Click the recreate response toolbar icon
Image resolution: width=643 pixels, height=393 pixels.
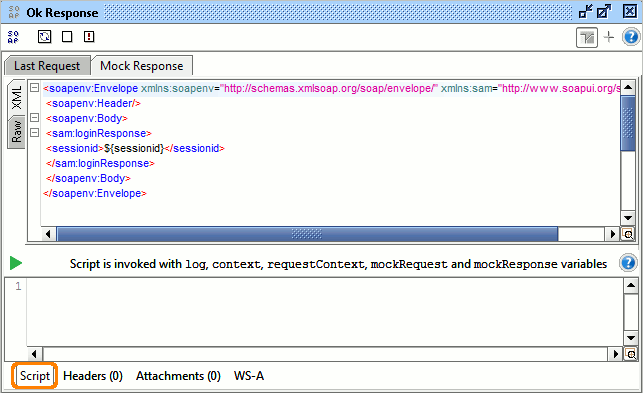[x=44, y=37]
